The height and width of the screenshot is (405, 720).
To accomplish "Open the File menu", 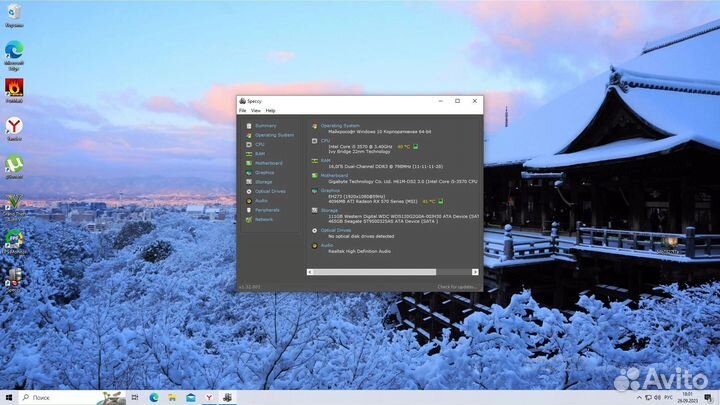I will [242, 110].
